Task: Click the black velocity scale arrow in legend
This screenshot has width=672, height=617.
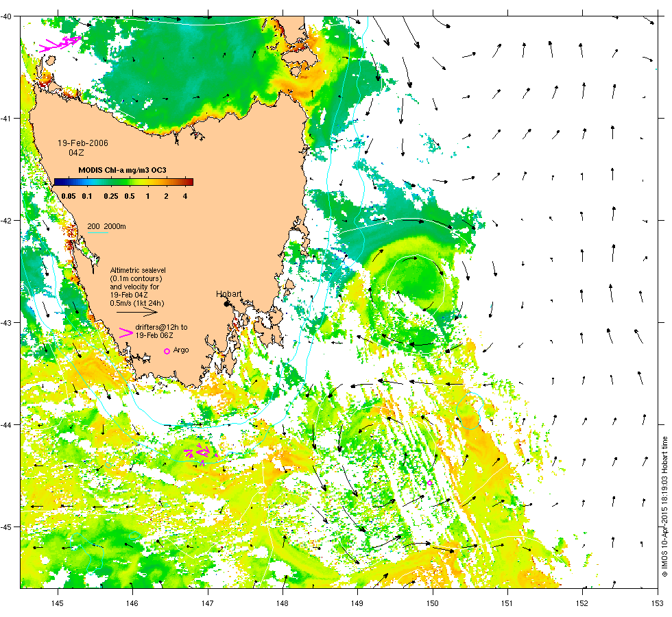Action: (x=137, y=313)
